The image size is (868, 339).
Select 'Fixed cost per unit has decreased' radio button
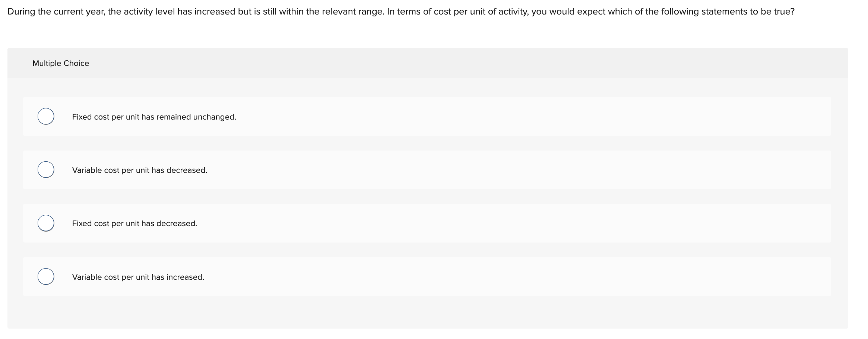(x=45, y=223)
